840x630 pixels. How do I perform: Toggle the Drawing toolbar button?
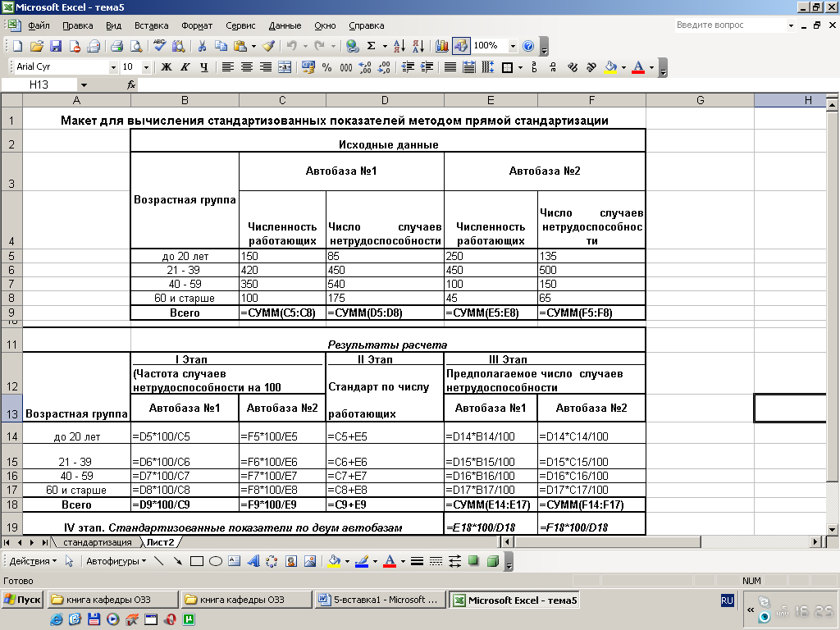pyautogui.click(x=461, y=46)
